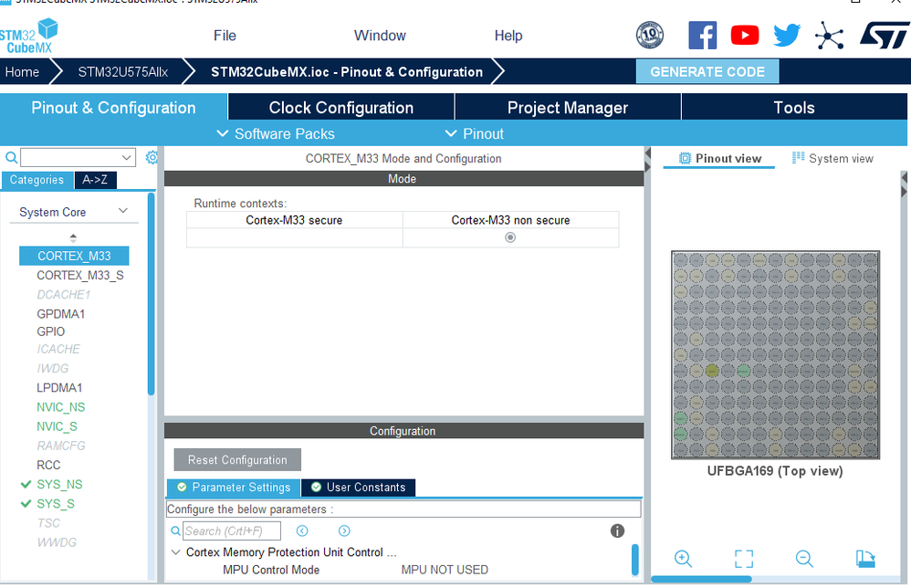Collapse Cortex Memory Protection Unit Control group

(175, 552)
